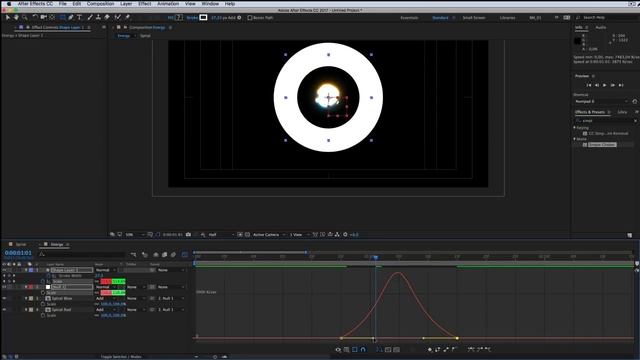Switch to the Essentials workspace
The height and width of the screenshot is (360, 640).
[409, 18]
